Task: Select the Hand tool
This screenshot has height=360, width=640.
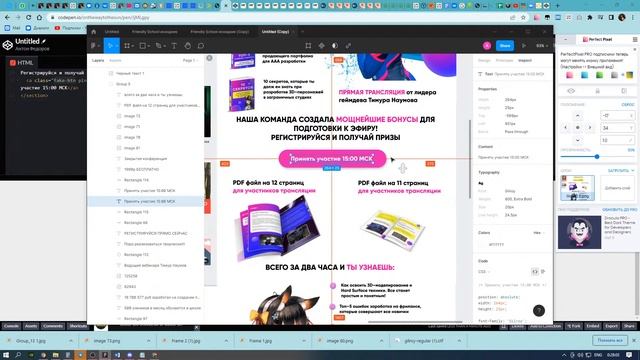Action: pyautogui.click(x=187, y=46)
